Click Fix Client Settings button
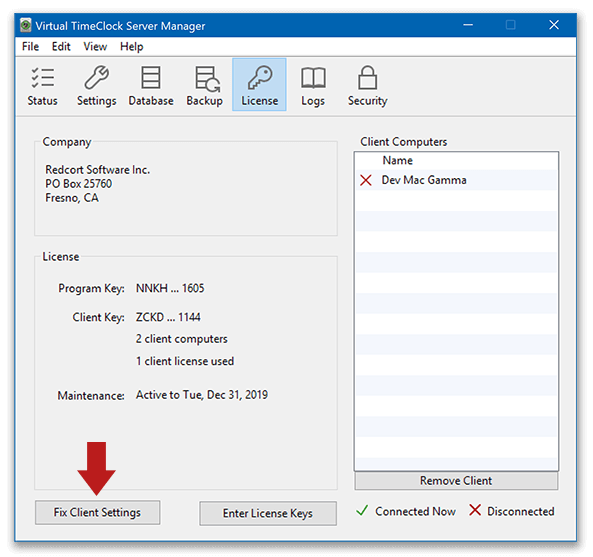The height and width of the screenshot is (557, 593). [x=98, y=512]
